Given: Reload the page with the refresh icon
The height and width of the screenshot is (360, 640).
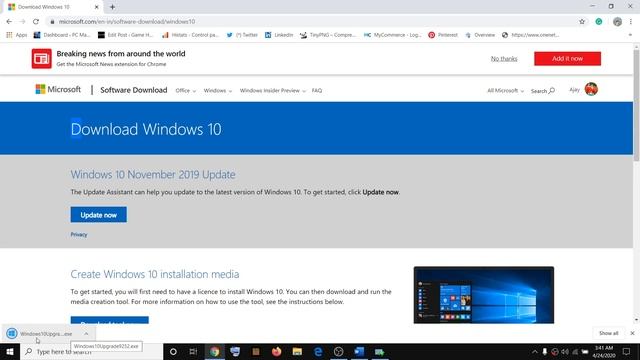Looking at the screenshot, I should pos(36,22).
